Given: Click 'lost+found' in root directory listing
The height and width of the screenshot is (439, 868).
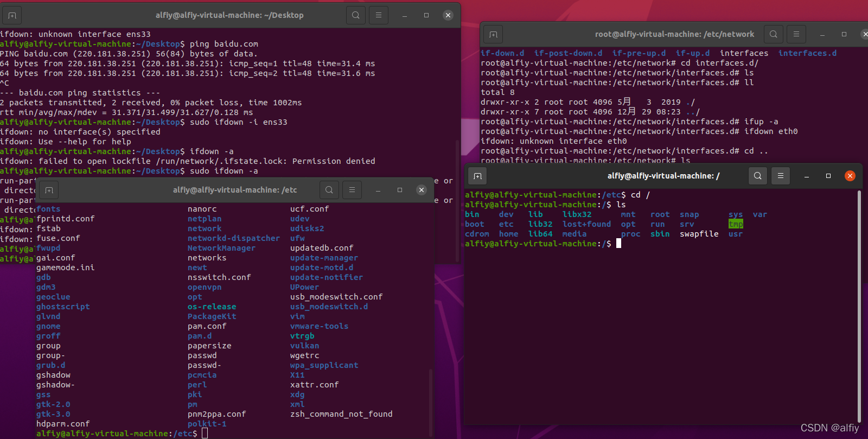Looking at the screenshot, I should [586, 224].
